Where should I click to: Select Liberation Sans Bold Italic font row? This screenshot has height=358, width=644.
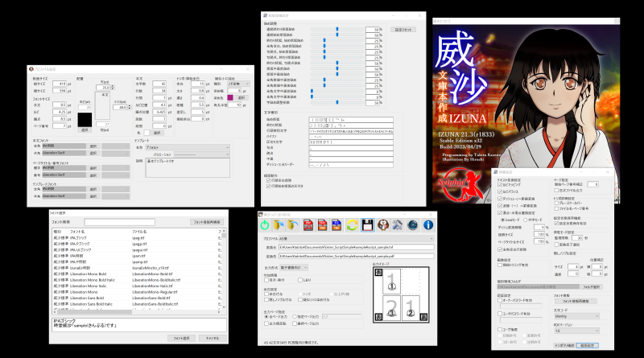pyautogui.click(x=136, y=304)
